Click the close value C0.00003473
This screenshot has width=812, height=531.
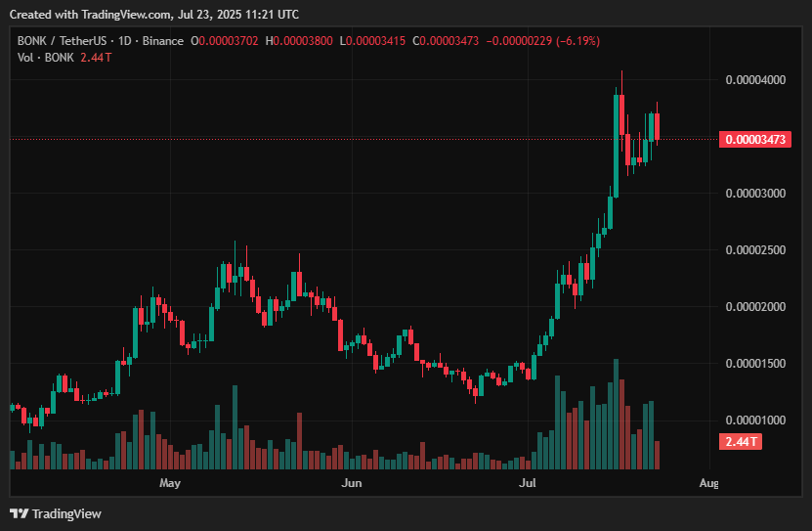pyautogui.click(x=446, y=41)
